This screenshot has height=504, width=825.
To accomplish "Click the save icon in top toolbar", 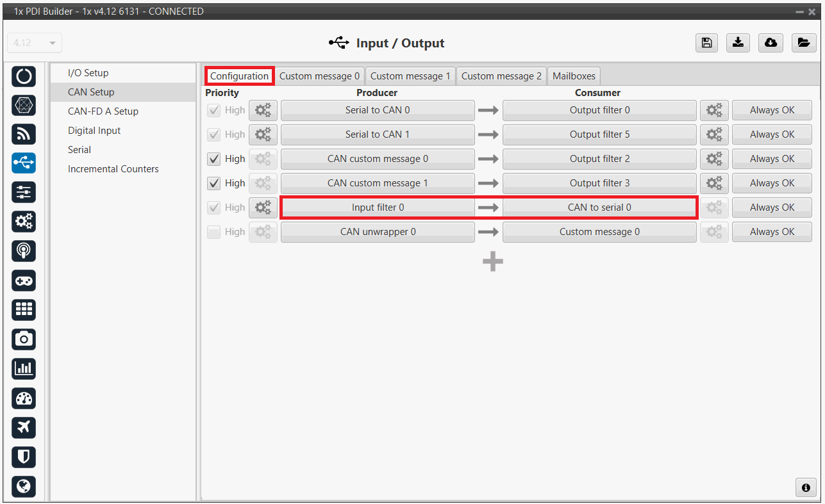I will point(706,43).
